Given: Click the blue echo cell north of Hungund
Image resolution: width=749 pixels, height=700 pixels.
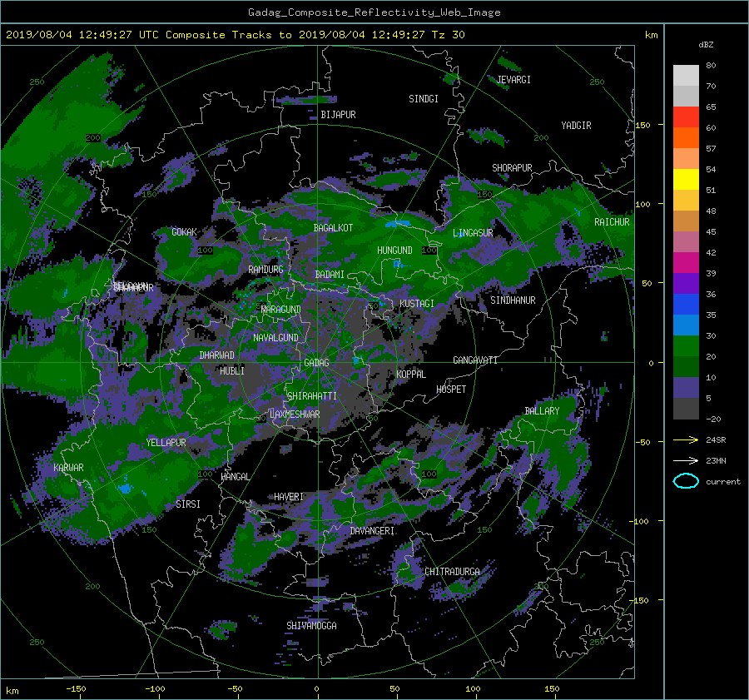Looking at the screenshot, I should pos(398,224).
